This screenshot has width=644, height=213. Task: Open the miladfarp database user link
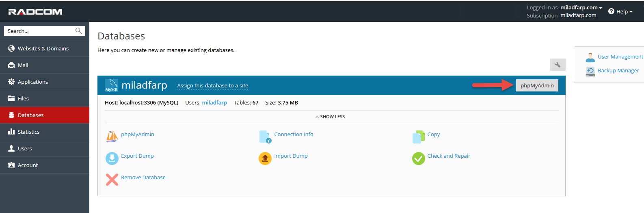point(214,103)
